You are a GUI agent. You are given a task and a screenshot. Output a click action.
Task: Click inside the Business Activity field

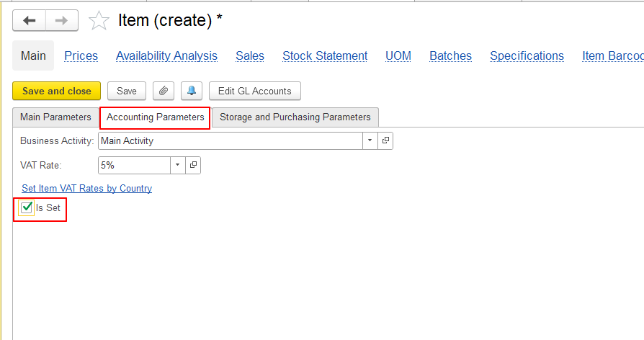click(x=230, y=140)
